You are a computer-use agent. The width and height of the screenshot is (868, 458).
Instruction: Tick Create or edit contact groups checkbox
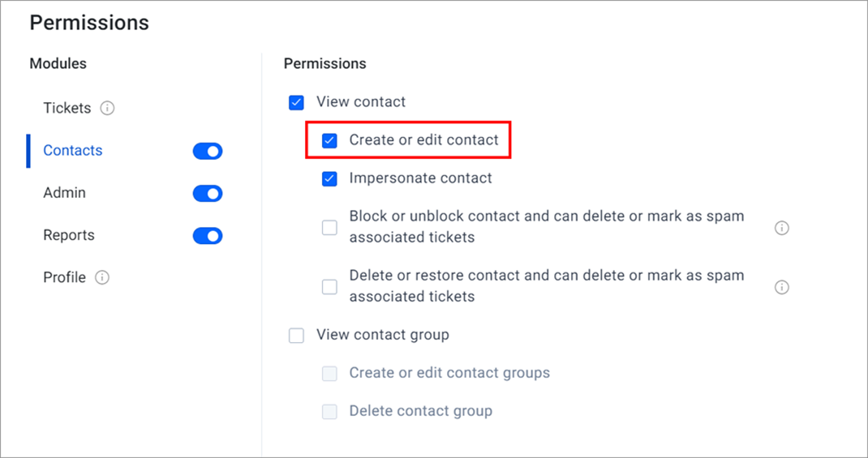click(x=329, y=374)
